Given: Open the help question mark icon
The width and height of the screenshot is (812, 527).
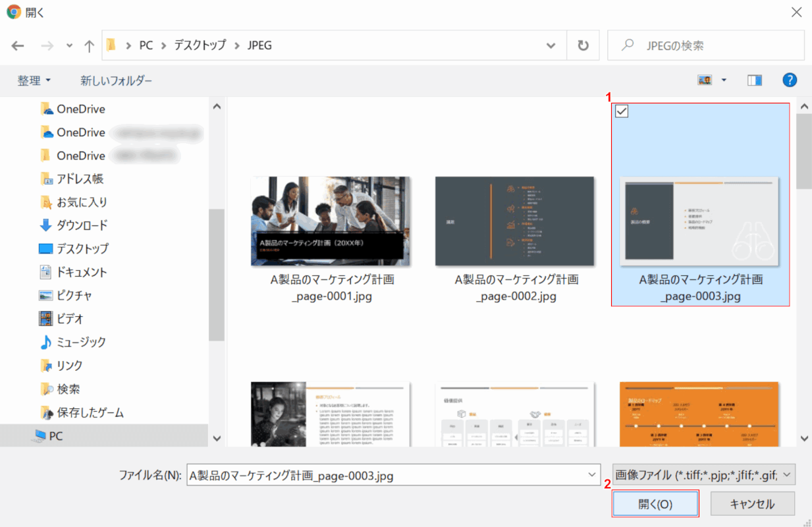Looking at the screenshot, I should click(x=790, y=80).
